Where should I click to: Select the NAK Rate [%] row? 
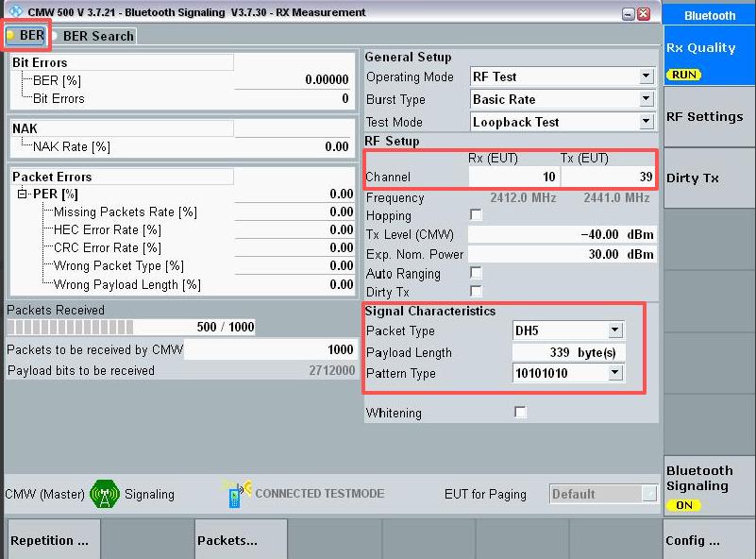182,146
